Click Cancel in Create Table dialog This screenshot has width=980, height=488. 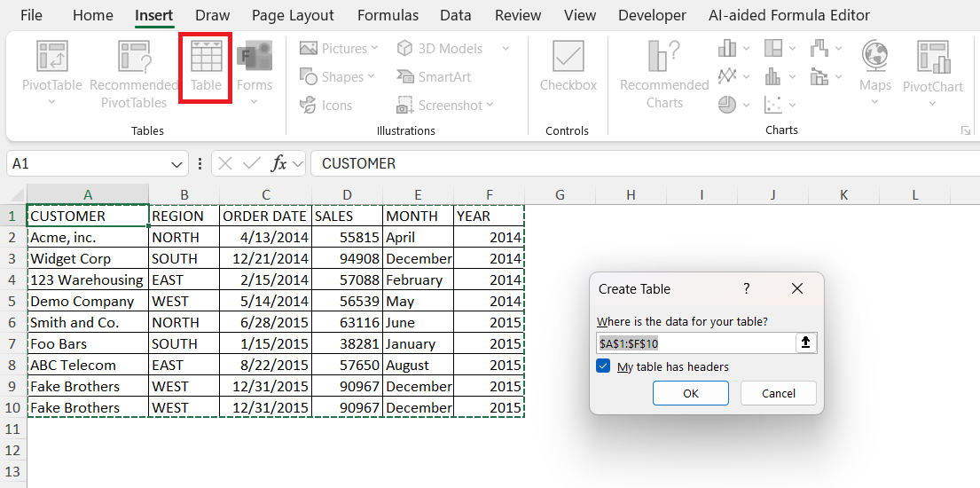(x=778, y=394)
